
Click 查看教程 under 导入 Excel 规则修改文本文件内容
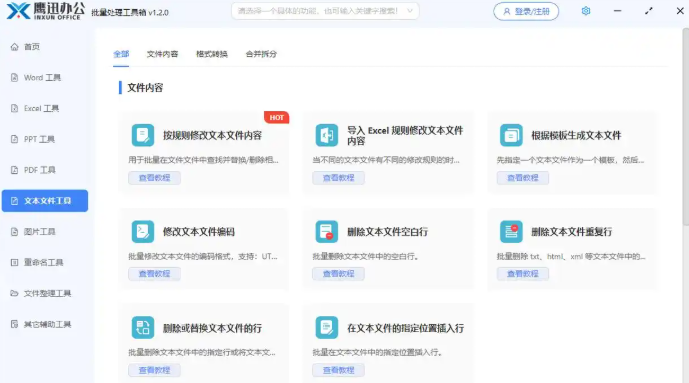click(338, 178)
